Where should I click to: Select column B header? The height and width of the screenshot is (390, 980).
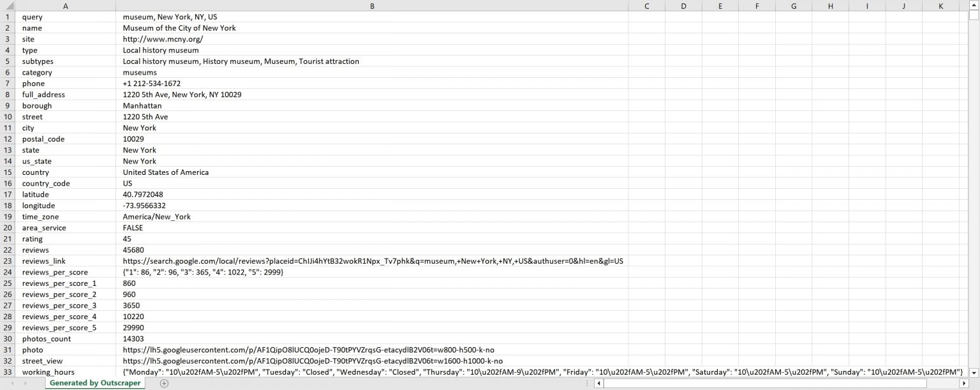[x=372, y=6]
